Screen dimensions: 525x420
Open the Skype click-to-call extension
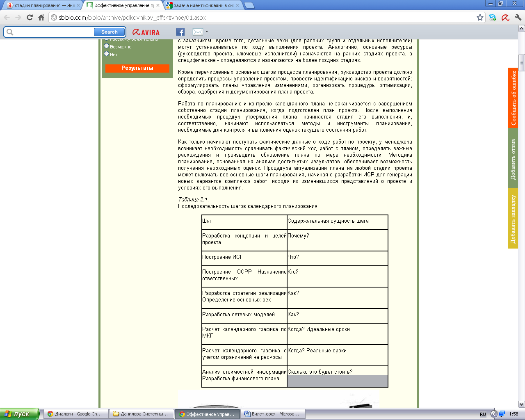pos(493,18)
